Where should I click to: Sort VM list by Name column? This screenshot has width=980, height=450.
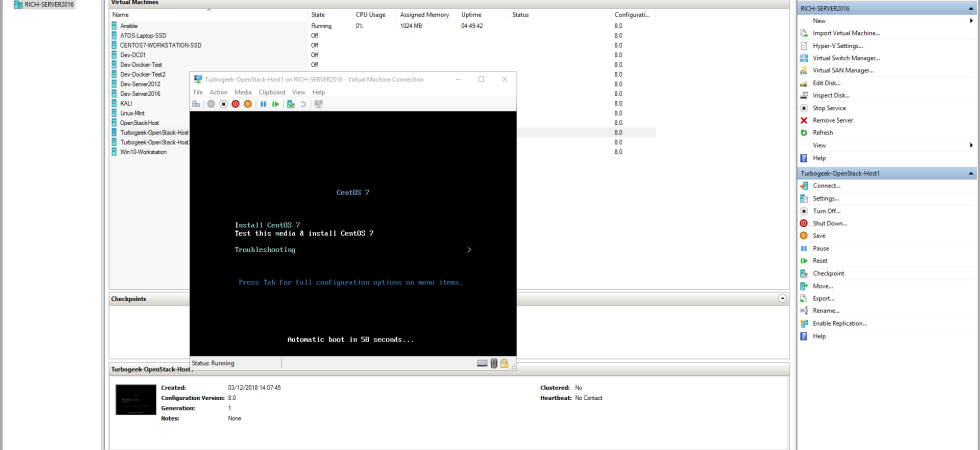tap(209, 14)
